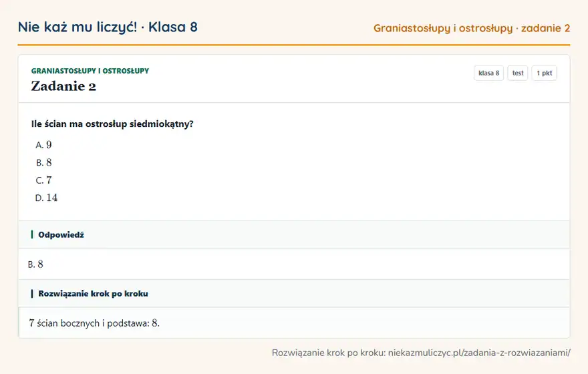Select answer option A. 9
The width and height of the screenshot is (588, 374).
click(43, 145)
